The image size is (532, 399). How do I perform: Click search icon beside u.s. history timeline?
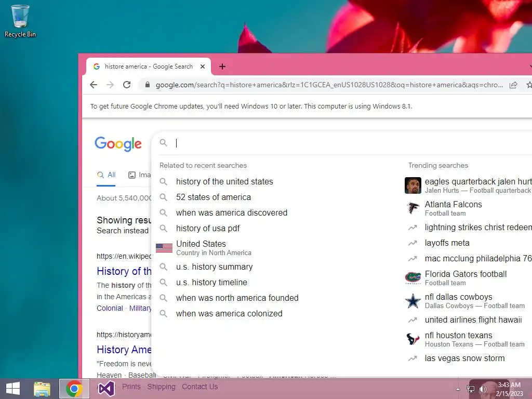164,282
